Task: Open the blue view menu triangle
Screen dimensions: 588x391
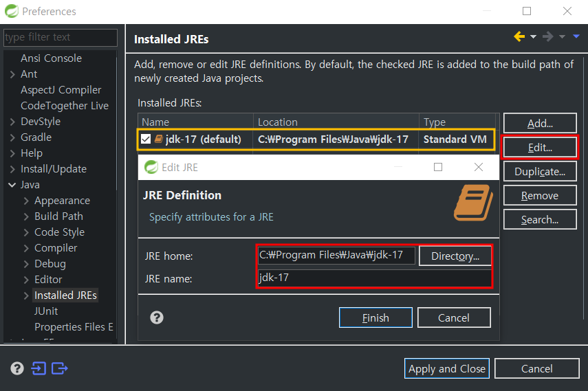Action: (576, 36)
